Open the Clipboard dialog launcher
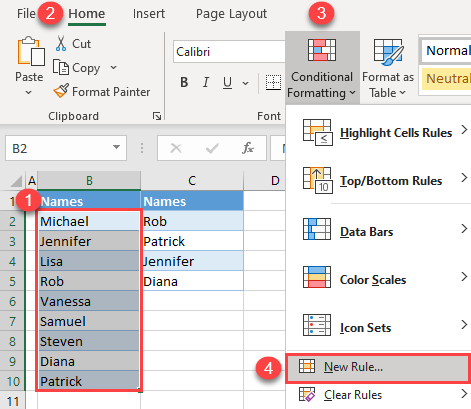The height and width of the screenshot is (409, 471). point(157,116)
